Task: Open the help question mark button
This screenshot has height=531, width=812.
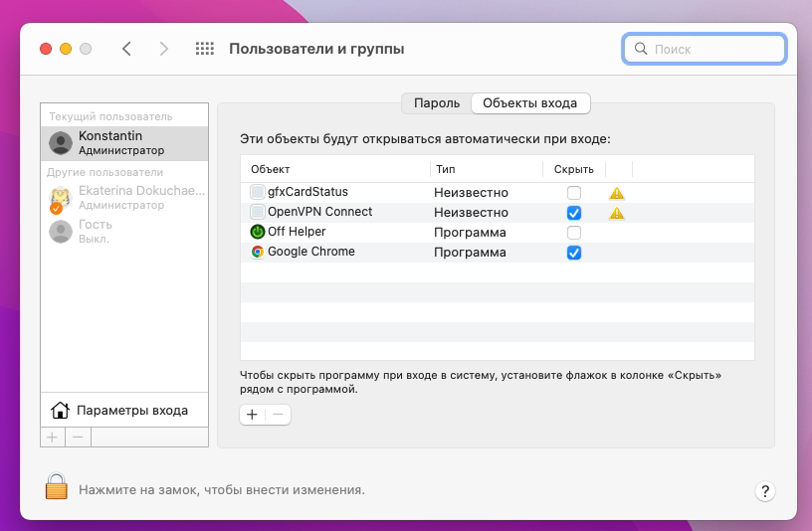Action: click(764, 491)
